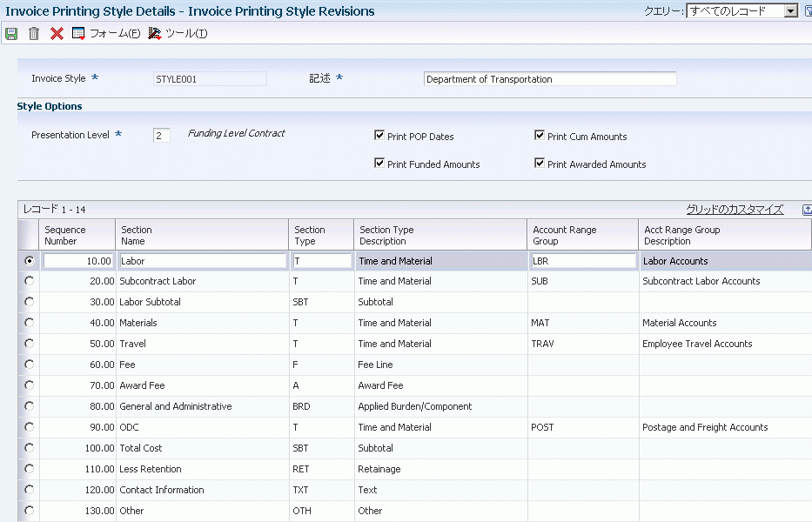Viewport: 812px width, 522px height.
Task: Click the Presentation Level input field
Action: [162, 136]
